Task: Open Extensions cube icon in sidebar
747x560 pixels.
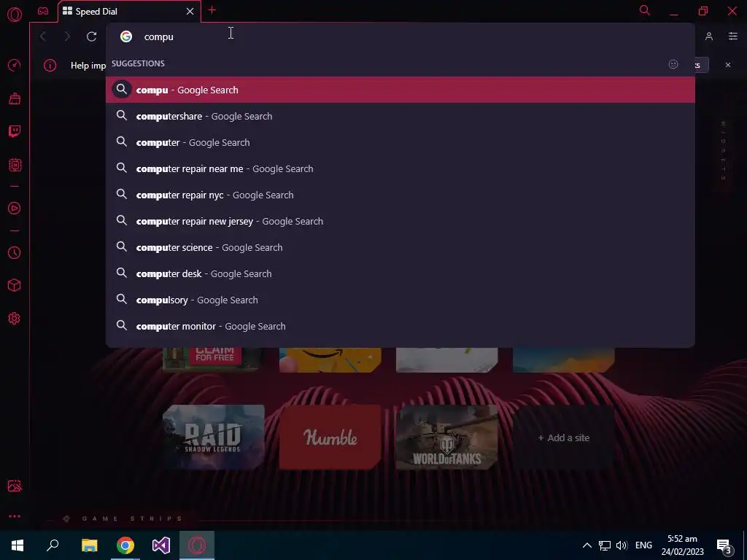Action: [15, 285]
